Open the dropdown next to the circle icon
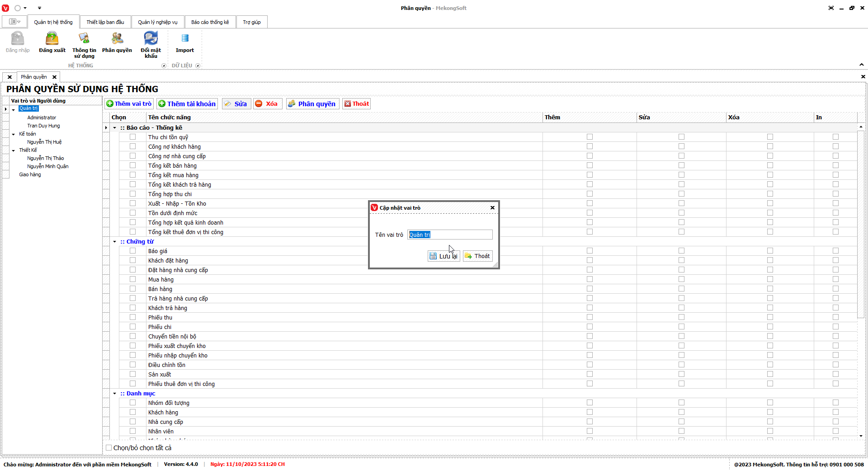The width and height of the screenshot is (868, 470). tap(25, 8)
